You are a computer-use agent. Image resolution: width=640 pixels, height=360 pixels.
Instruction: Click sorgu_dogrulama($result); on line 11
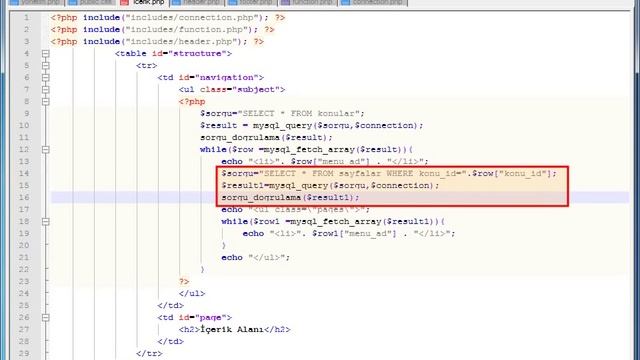pyautogui.click(x=266, y=138)
